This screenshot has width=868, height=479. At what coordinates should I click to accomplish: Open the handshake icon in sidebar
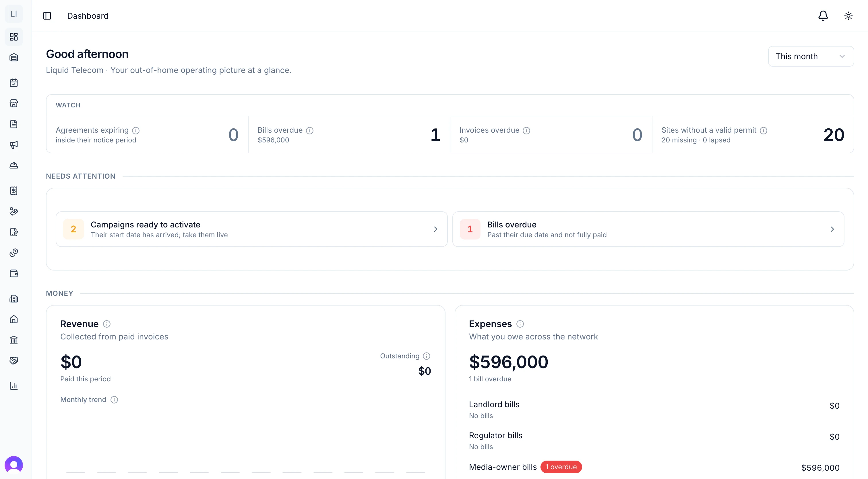[14, 361]
